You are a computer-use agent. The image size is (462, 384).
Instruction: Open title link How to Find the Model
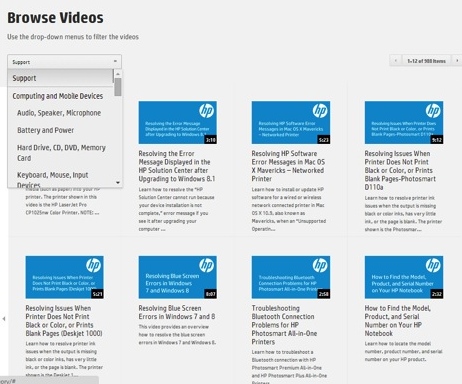[x=398, y=321]
